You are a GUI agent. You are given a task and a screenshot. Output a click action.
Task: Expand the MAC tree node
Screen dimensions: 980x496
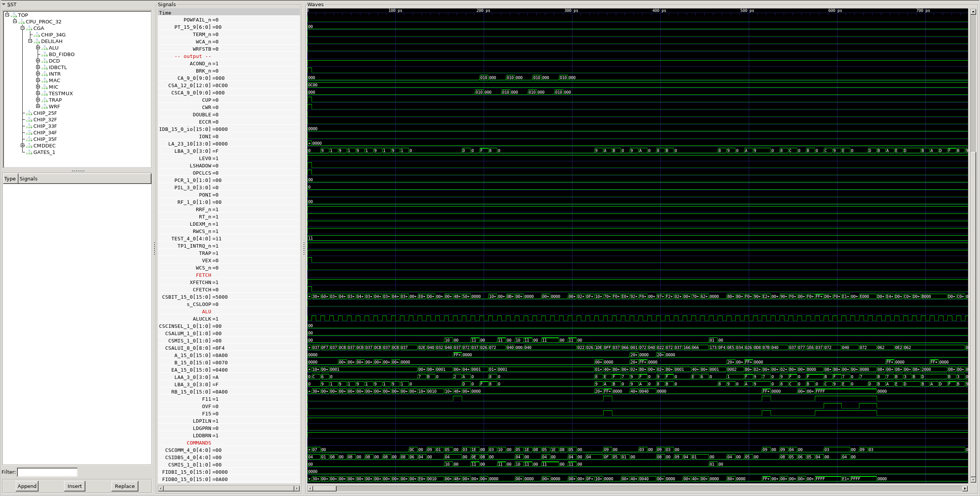pos(38,80)
